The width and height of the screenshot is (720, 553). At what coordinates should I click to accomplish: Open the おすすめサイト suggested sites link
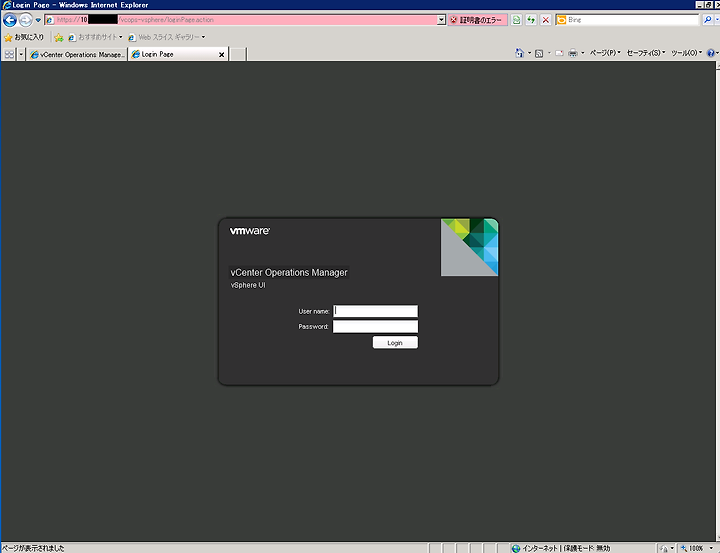96,37
